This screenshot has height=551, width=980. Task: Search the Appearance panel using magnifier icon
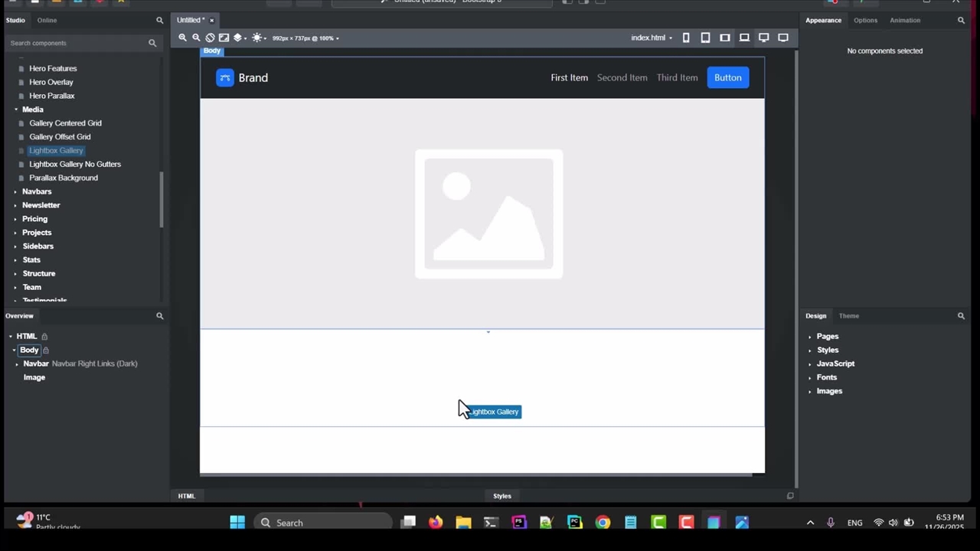[x=961, y=21]
